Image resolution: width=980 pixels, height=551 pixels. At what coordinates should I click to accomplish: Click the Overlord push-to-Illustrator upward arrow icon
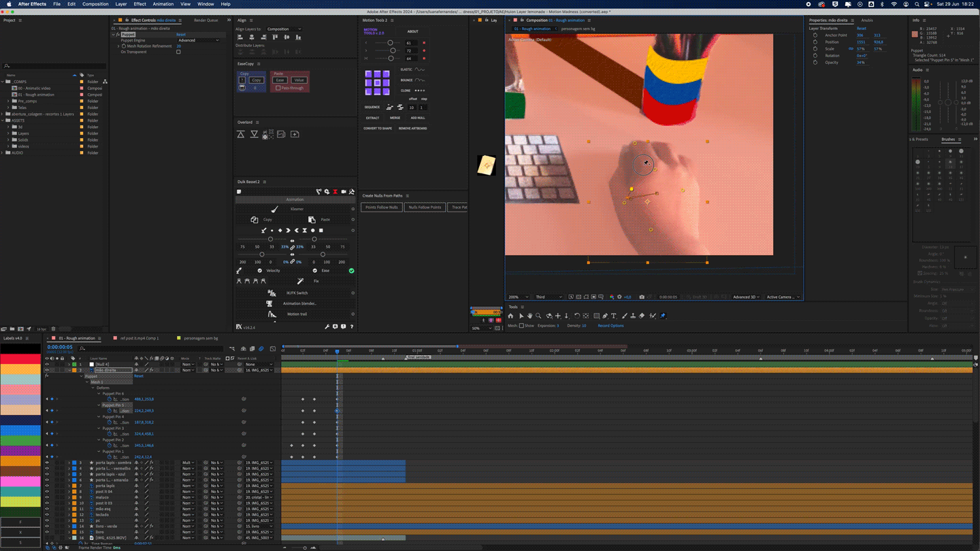pos(241,135)
